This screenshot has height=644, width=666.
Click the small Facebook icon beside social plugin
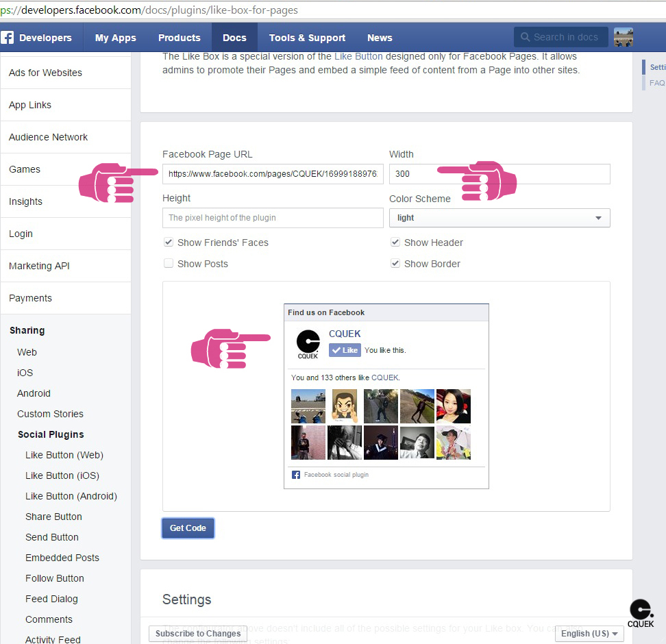(x=295, y=475)
